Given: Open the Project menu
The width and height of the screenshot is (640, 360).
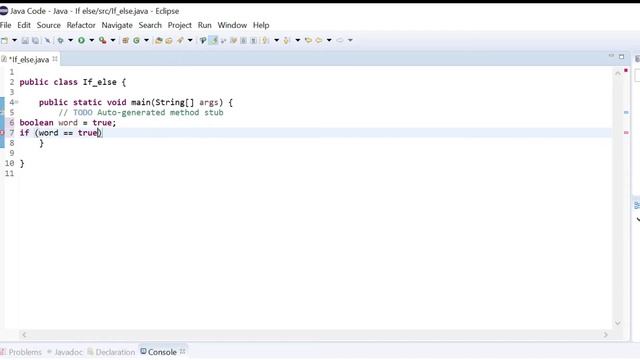Looking at the screenshot, I should pyautogui.click(x=180, y=25).
